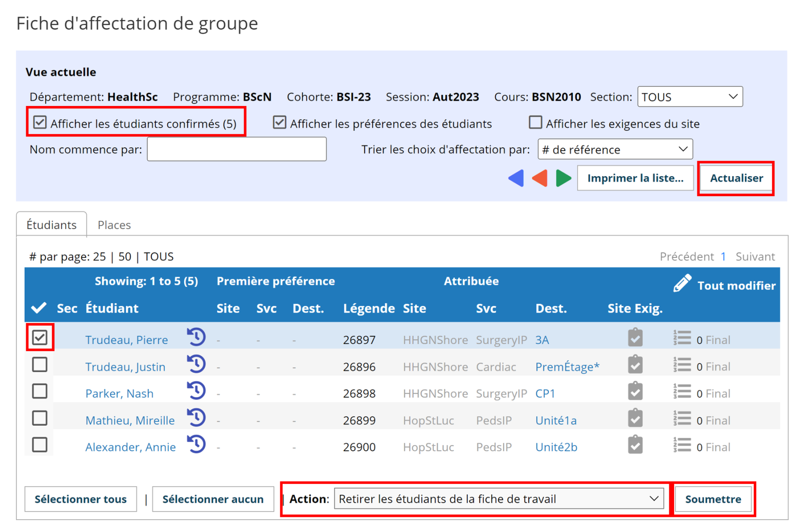
Task: Open numbered list icon for Trudeau, Justin
Action: click(682, 365)
